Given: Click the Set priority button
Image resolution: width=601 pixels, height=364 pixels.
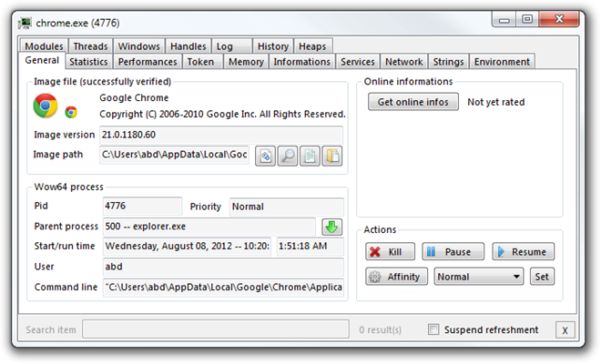Looking at the screenshot, I should (542, 277).
